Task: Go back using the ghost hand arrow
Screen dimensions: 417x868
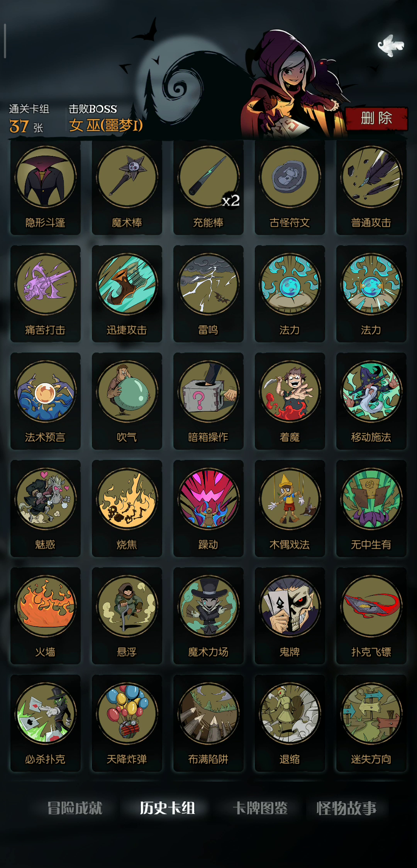Action: click(x=391, y=46)
